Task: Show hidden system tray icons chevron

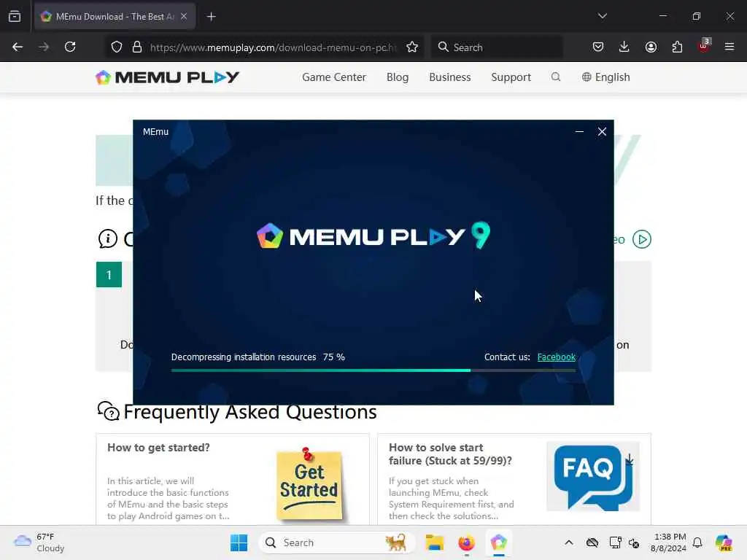Action: point(569,542)
